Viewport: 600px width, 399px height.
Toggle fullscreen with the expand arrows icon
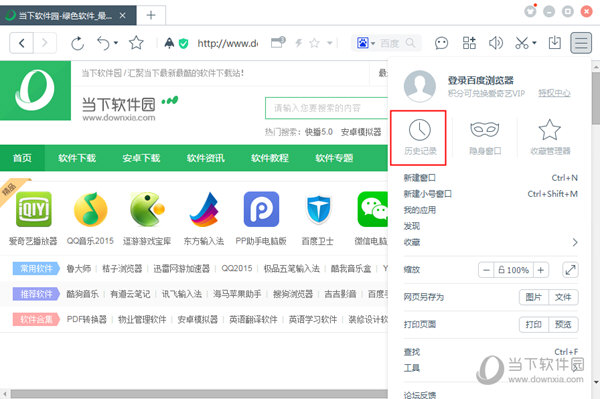coord(571,270)
